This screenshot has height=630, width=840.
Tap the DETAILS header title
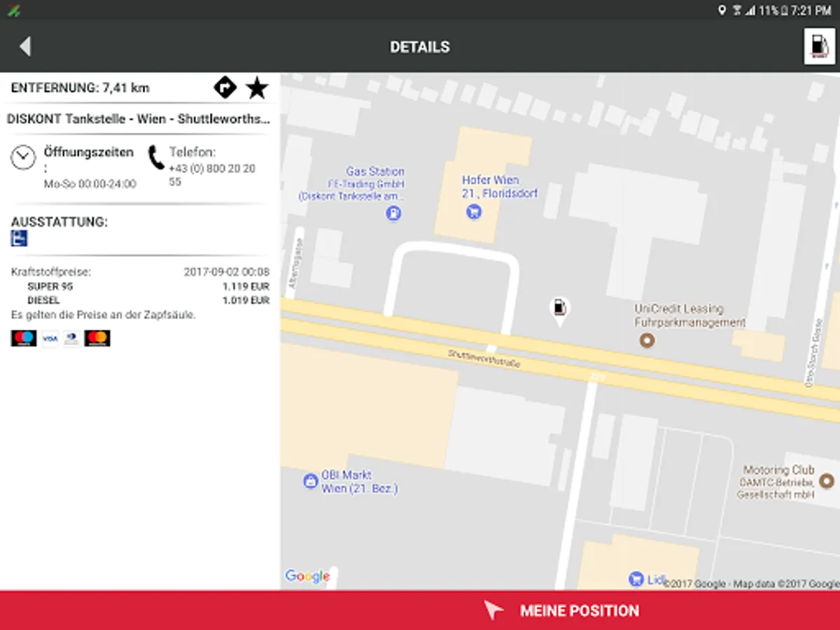(x=420, y=48)
